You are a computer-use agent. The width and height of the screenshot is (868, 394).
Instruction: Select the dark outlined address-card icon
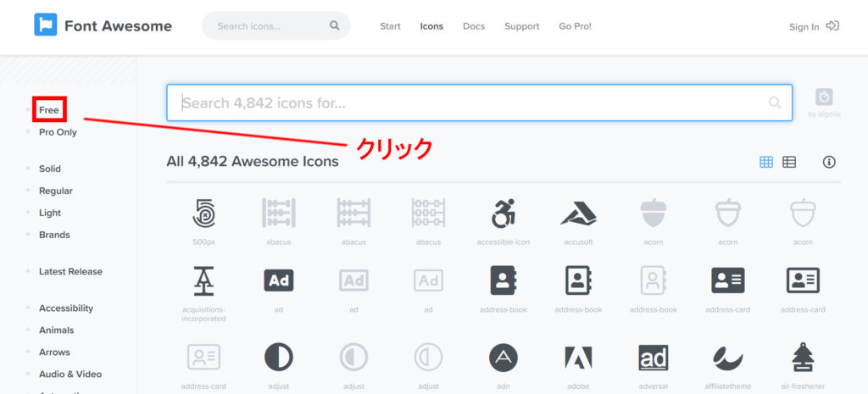pos(803,280)
